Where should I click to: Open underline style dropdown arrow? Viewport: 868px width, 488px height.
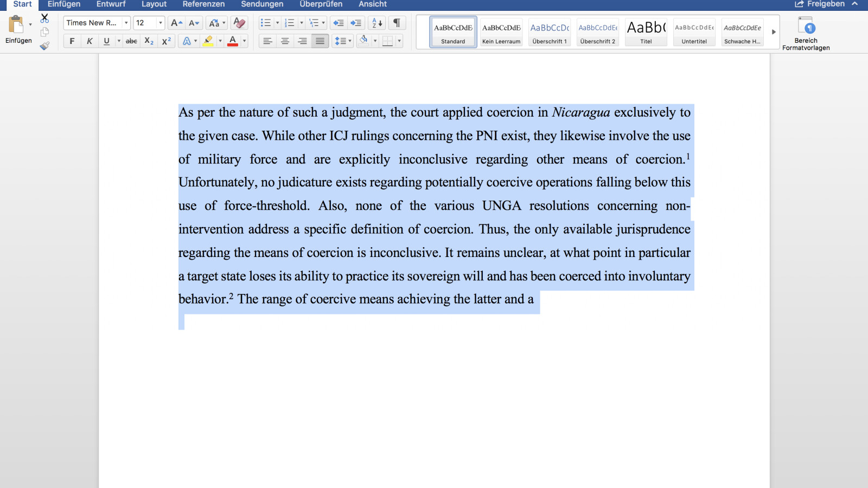(x=119, y=41)
